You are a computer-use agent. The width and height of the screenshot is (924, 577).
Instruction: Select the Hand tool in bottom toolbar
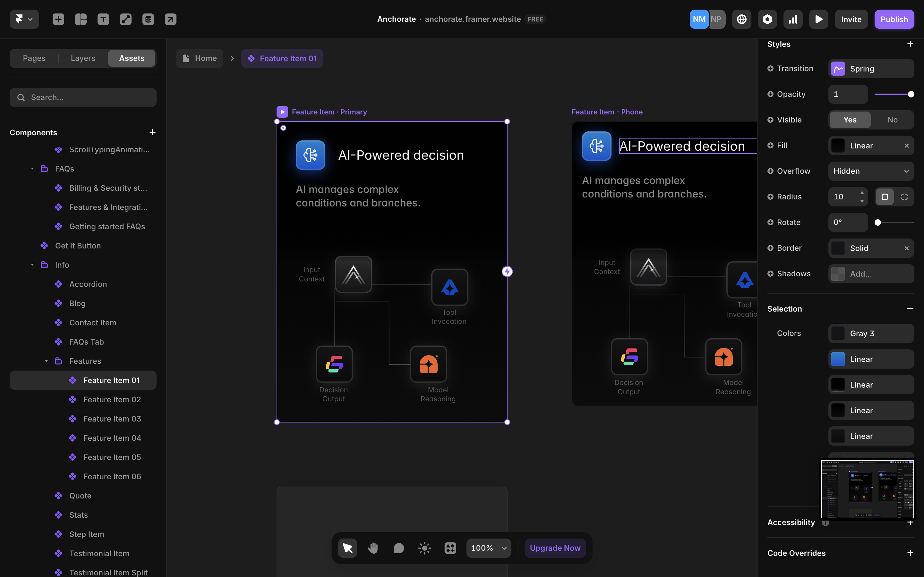point(373,548)
